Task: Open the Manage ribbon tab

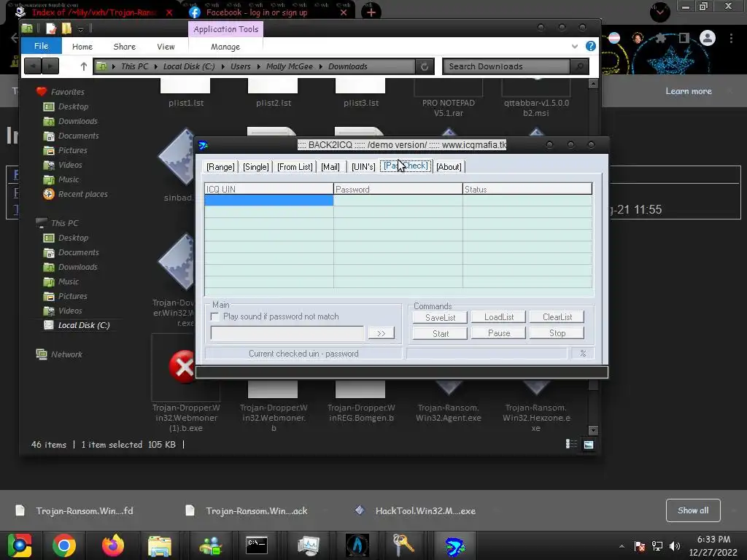Action: pos(225,47)
